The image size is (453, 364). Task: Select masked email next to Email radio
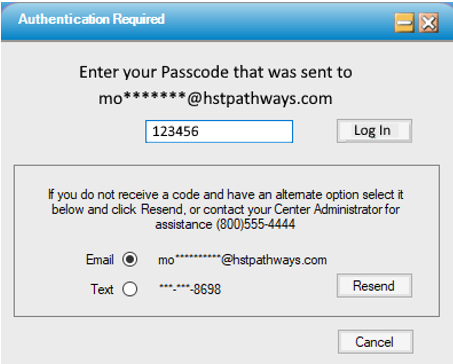tap(242, 260)
